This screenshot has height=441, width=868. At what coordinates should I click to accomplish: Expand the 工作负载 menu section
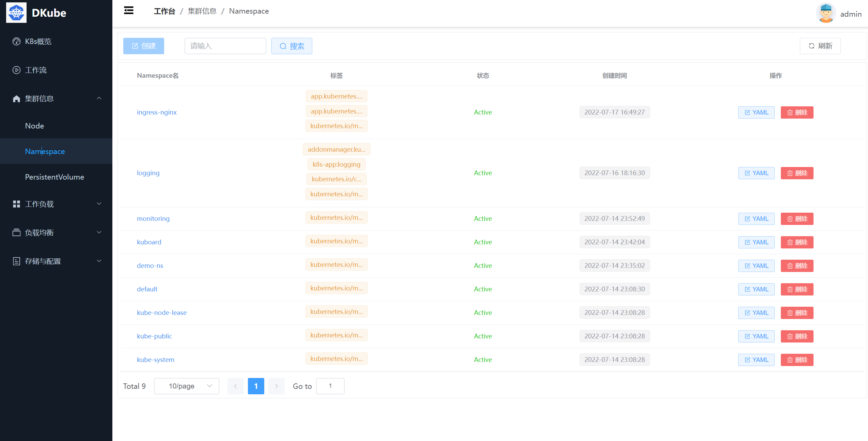(56, 204)
